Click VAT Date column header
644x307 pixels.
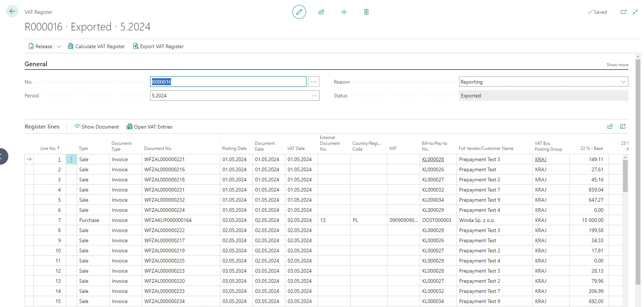click(296, 148)
